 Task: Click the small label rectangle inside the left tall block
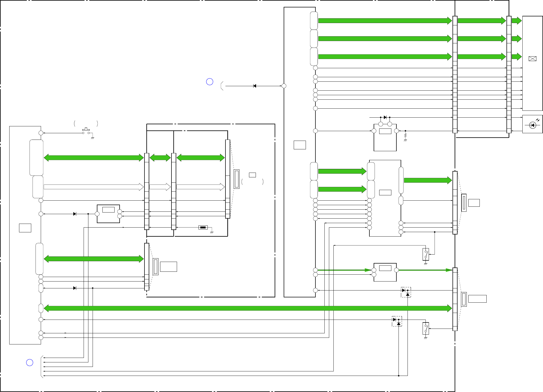25,228
